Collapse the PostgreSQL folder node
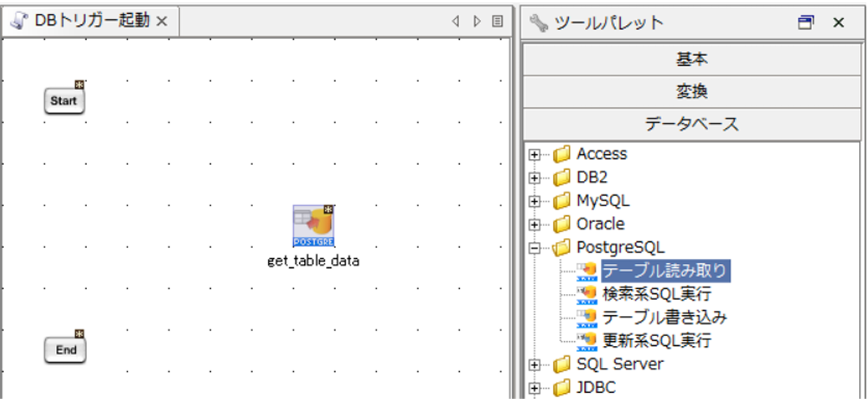 pos(535,248)
